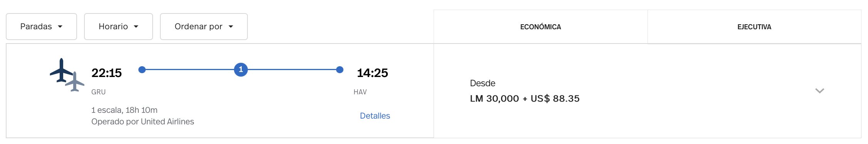Click the caret arrow beside Horario
The width and height of the screenshot is (868, 144).
(136, 27)
